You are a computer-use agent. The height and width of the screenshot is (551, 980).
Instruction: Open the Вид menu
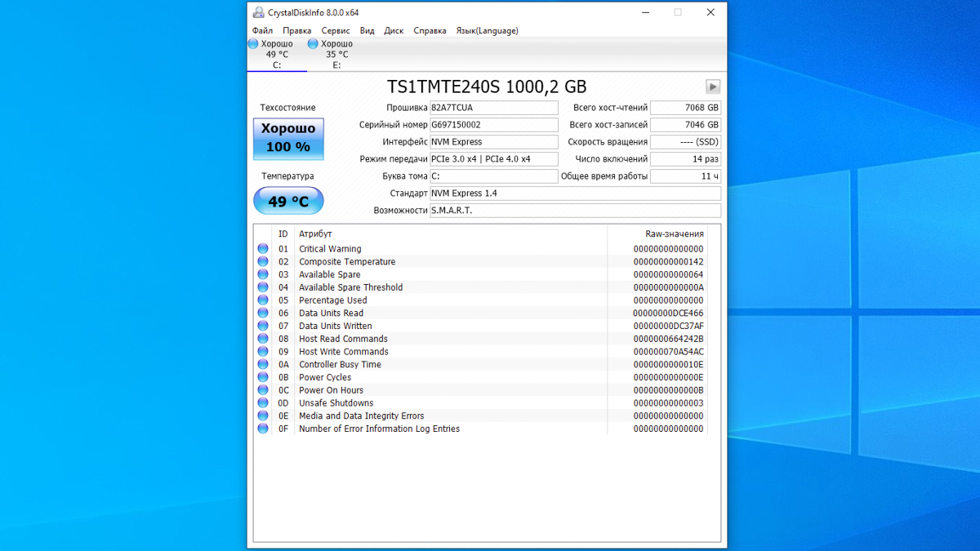point(367,30)
